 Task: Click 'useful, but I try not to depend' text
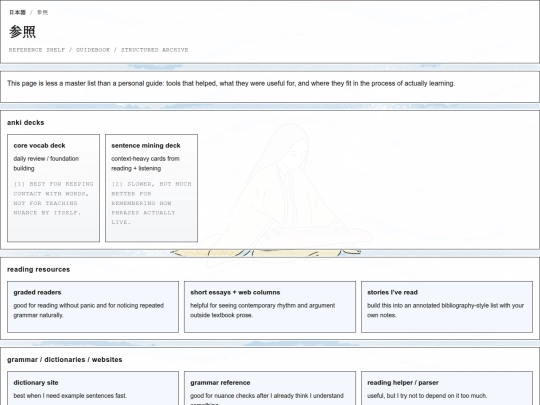[427, 396]
